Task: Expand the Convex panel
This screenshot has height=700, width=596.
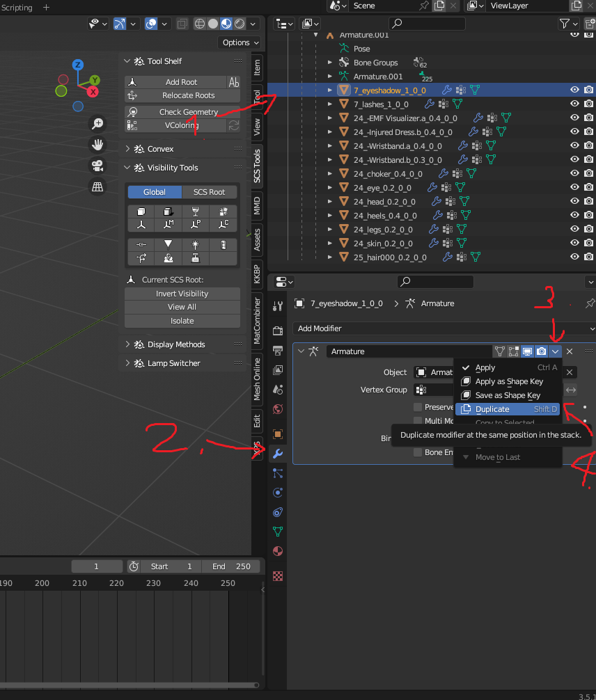Action: [127, 149]
